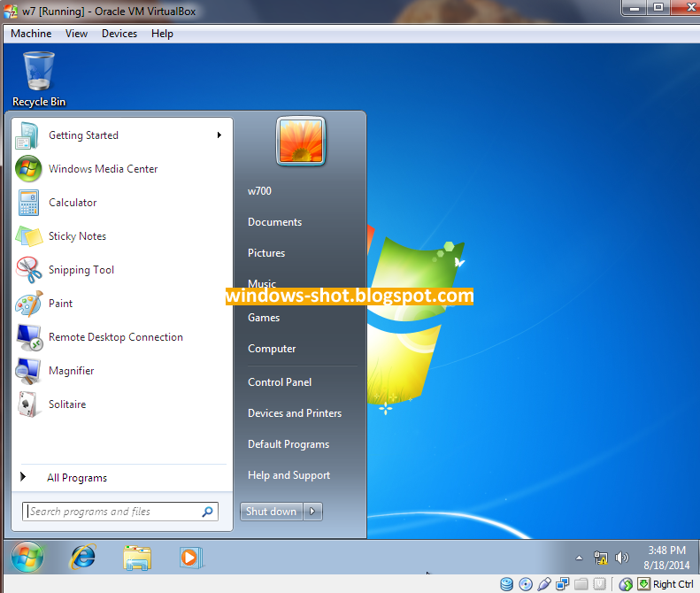Click the Remote Desktop Connection label
Screen dimensions: 700x593
[x=116, y=337]
